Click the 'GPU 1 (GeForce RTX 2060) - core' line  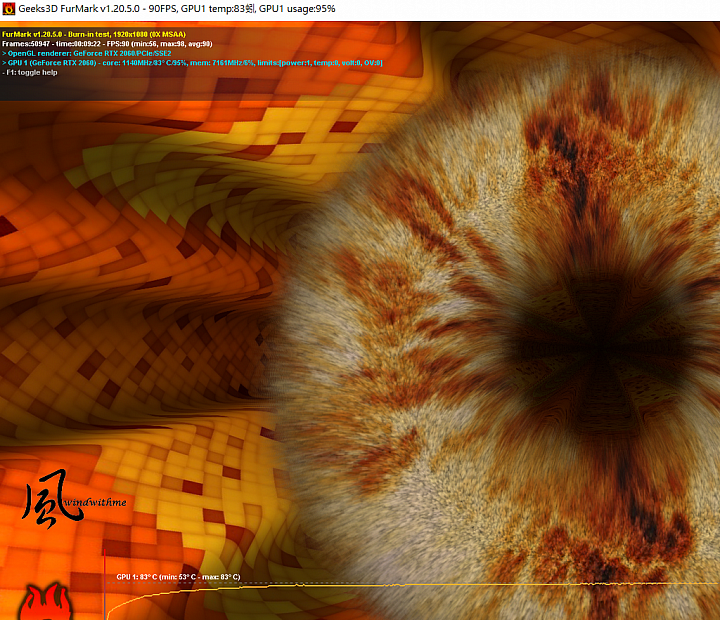click(x=192, y=63)
